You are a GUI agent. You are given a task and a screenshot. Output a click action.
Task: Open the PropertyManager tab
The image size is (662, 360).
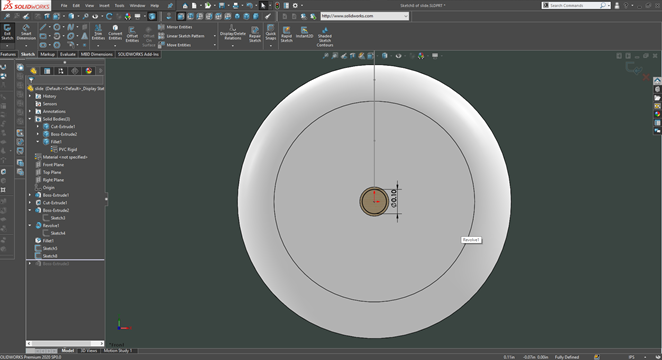(47, 71)
